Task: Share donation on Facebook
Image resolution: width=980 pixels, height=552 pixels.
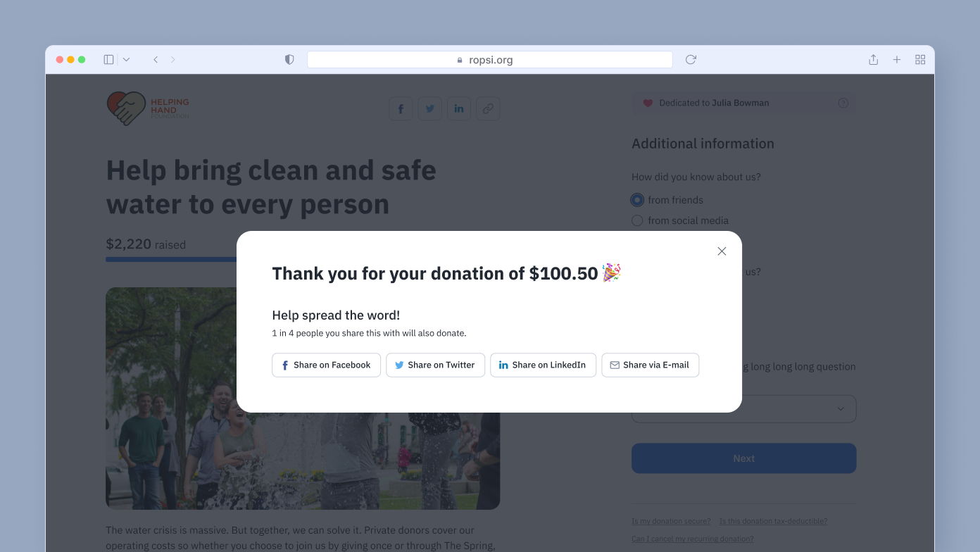Action: 327,365
